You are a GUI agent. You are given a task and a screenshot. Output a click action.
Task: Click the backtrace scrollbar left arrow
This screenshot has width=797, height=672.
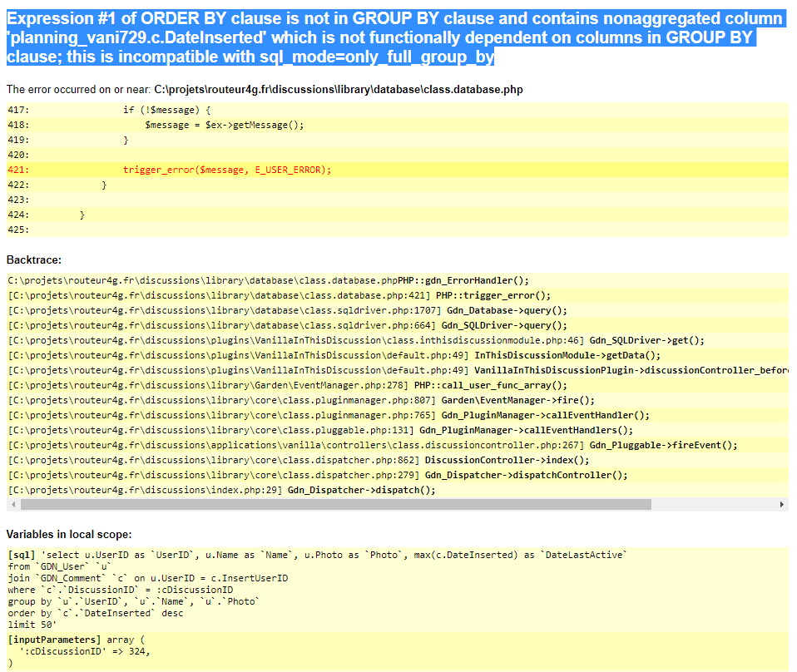pyautogui.click(x=13, y=505)
